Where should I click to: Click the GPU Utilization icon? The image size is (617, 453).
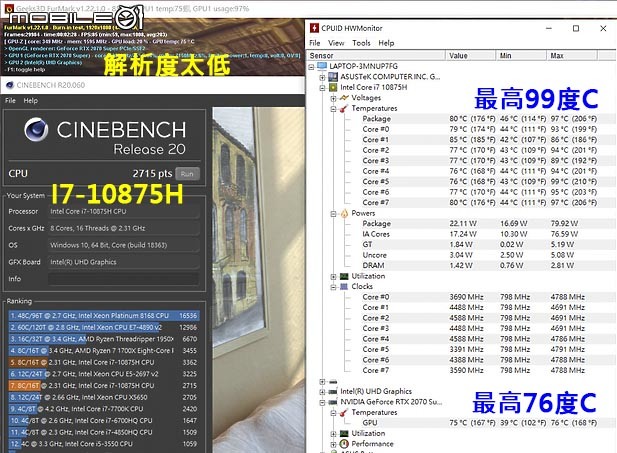(x=344, y=433)
